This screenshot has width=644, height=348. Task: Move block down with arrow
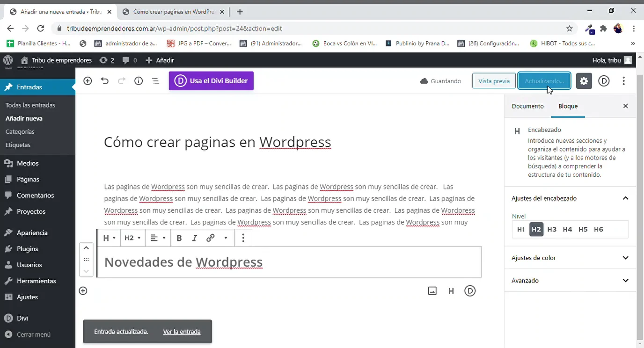click(x=86, y=271)
